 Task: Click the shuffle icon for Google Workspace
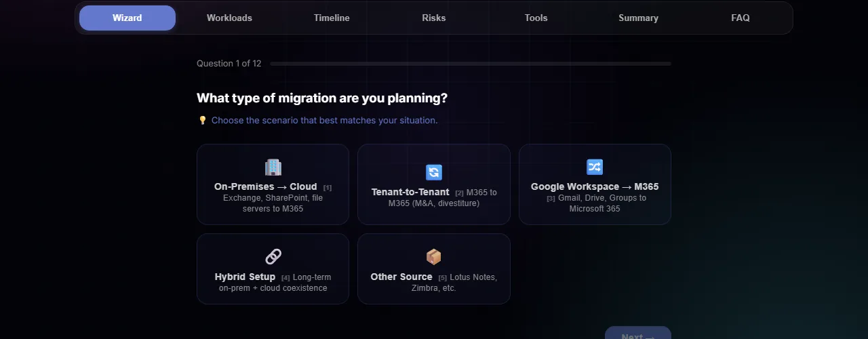coord(595,167)
